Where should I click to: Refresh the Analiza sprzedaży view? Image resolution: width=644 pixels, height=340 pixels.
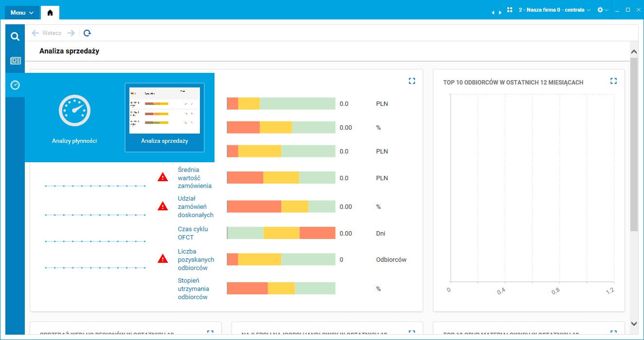(87, 33)
